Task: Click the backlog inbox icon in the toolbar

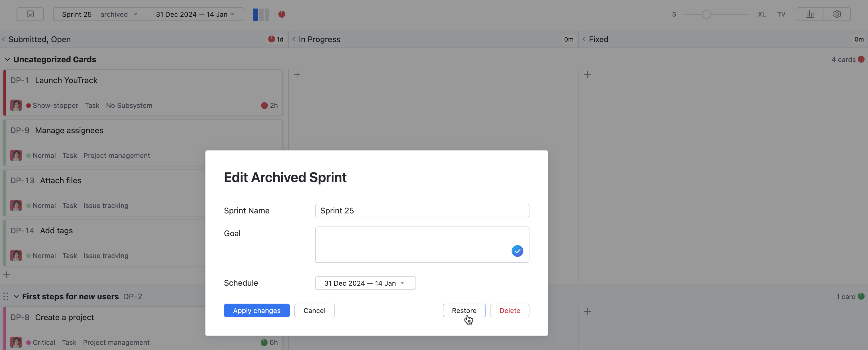Action: pyautogui.click(x=30, y=14)
